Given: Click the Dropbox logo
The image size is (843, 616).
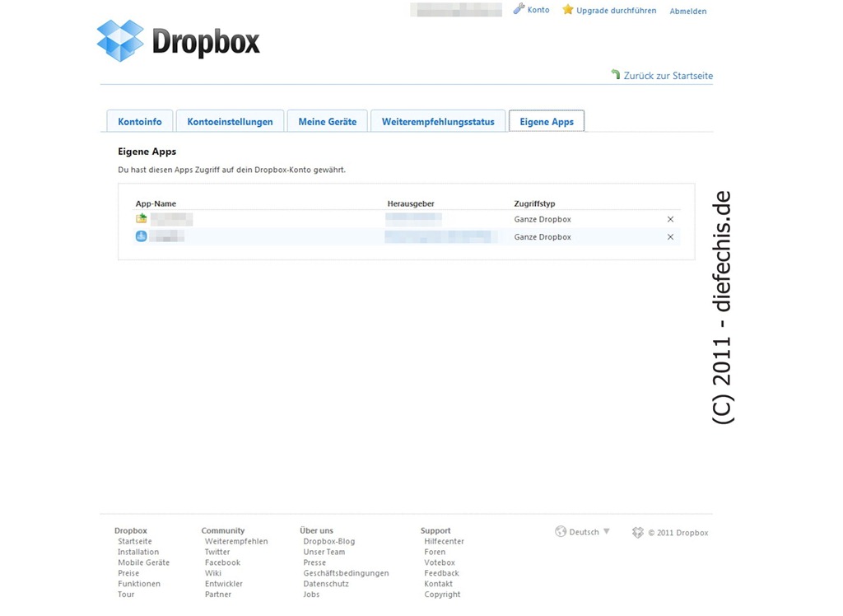Looking at the screenshot, I should click(x=178, y=41).
